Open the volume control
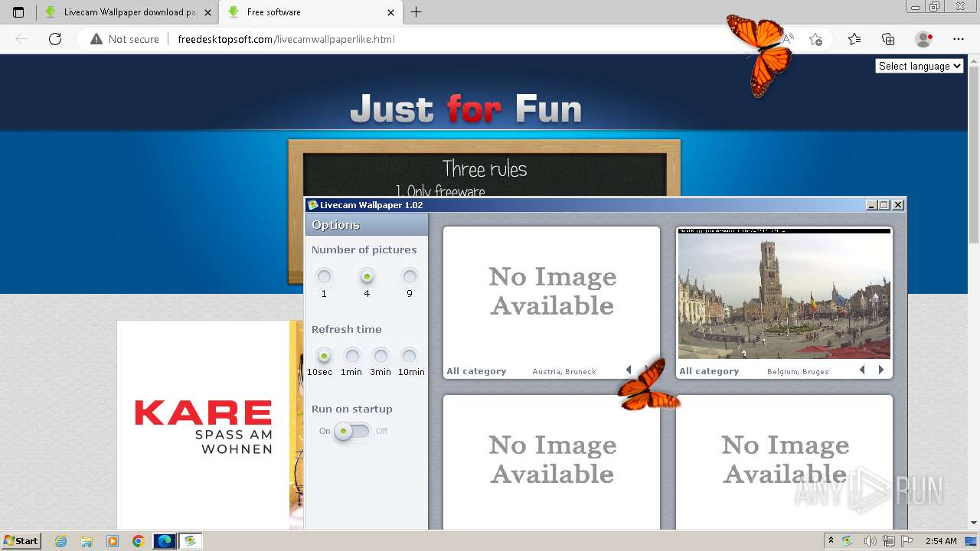Screen dimensions: 980x551 click(871, 541)
